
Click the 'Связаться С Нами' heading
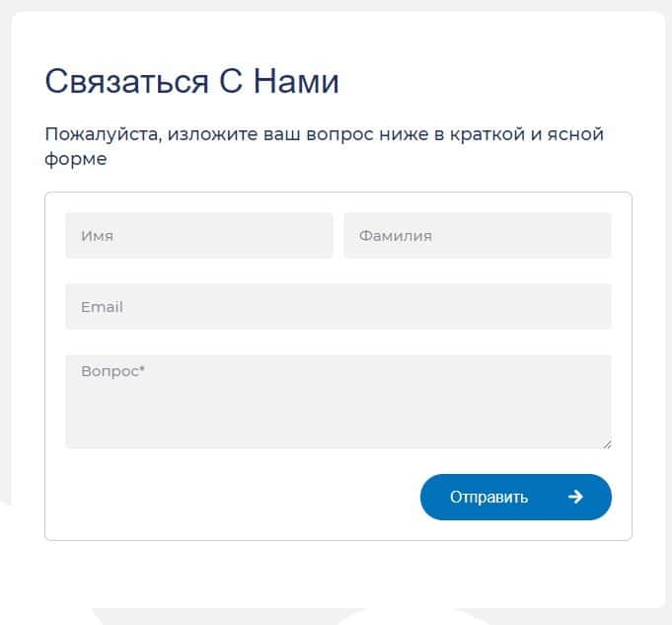pyautogui.click(x=192, y=81)
